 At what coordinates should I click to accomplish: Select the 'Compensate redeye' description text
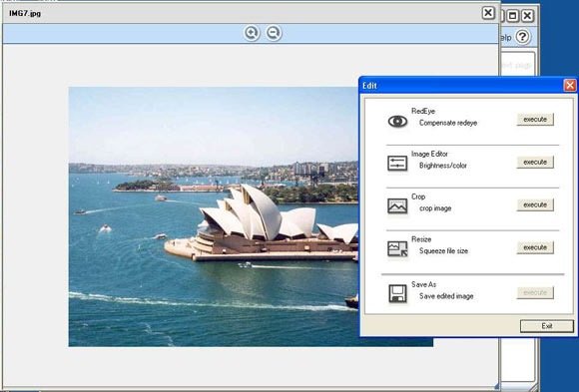tap(448, 123)
